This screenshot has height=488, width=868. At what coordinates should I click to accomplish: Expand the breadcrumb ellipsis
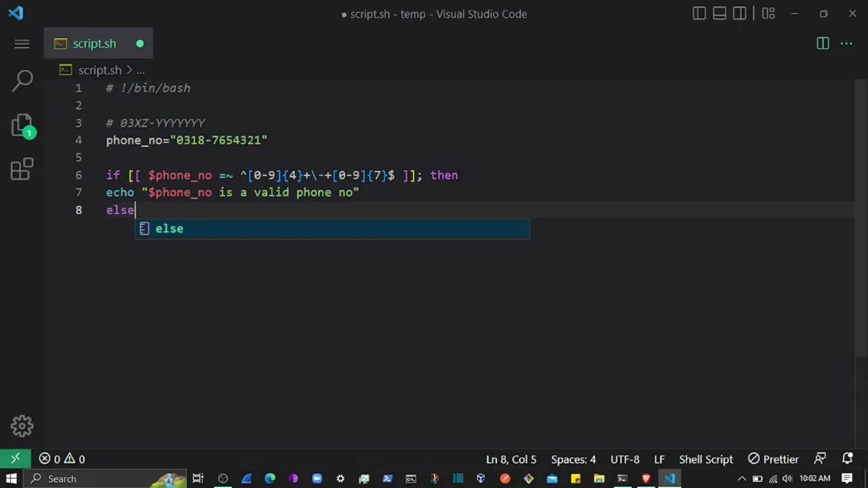pos(140,70)
